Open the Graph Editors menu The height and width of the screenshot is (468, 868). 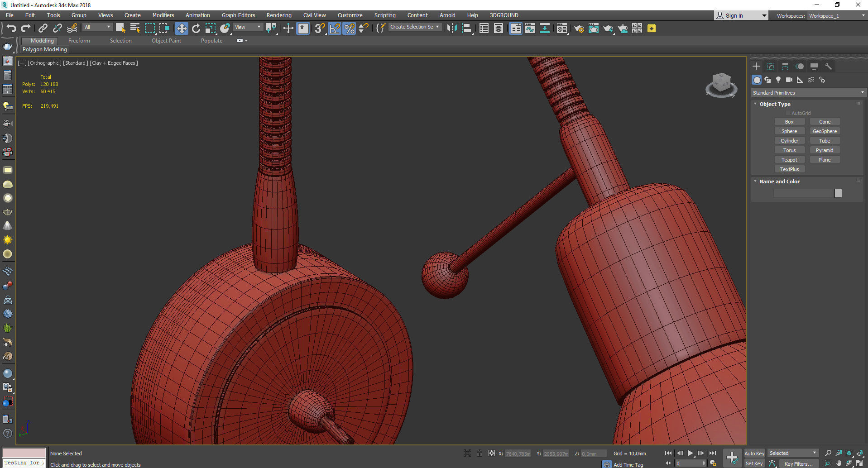coord(238,15)
